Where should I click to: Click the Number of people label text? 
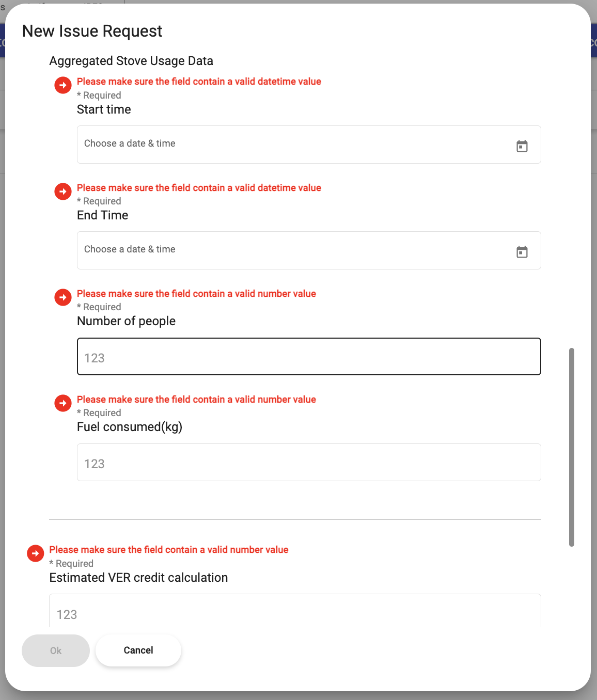[126, 321]
